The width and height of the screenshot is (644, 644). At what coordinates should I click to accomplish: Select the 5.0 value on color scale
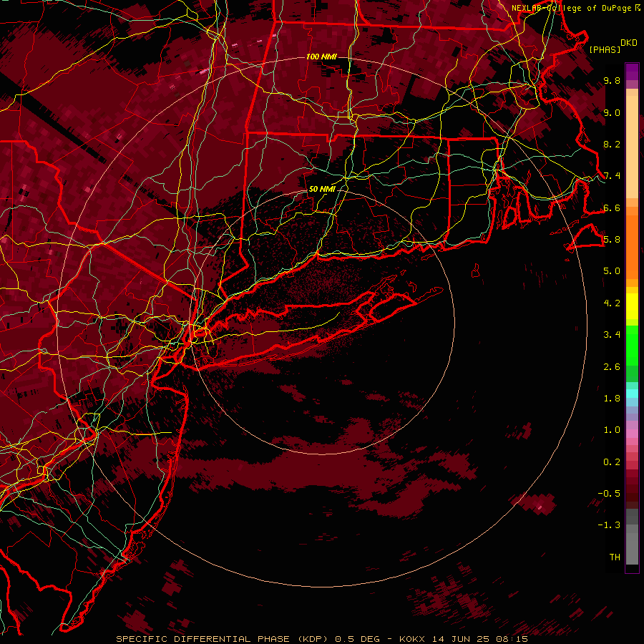point(612,271)
